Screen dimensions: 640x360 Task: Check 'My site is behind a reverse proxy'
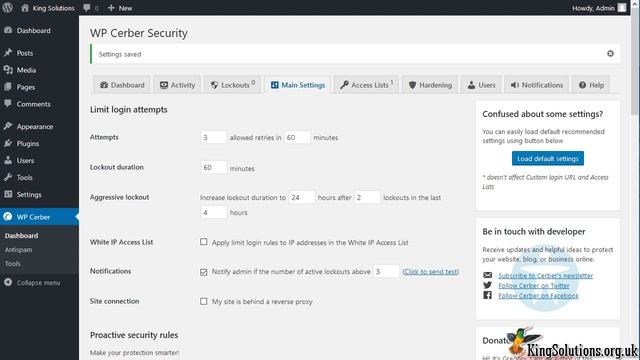204,301
